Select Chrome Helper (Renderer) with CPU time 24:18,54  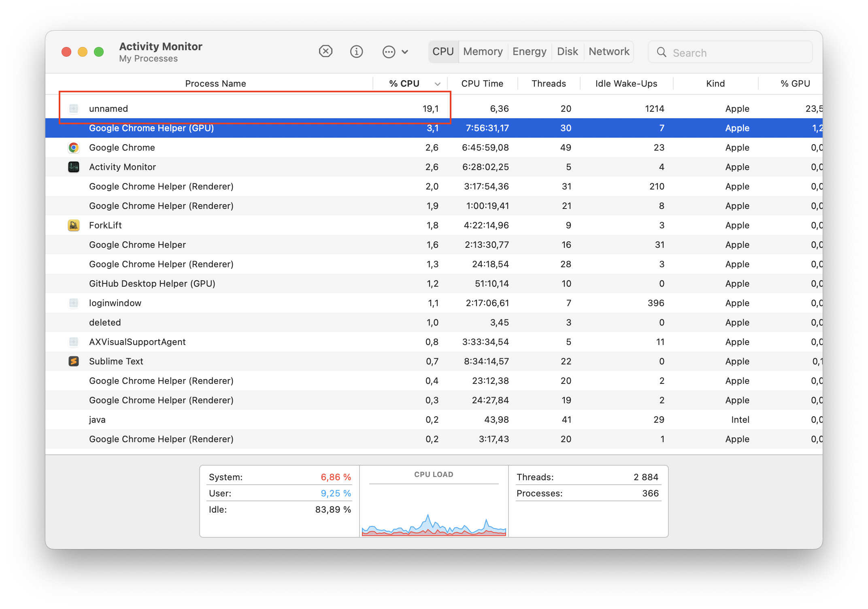434,264
